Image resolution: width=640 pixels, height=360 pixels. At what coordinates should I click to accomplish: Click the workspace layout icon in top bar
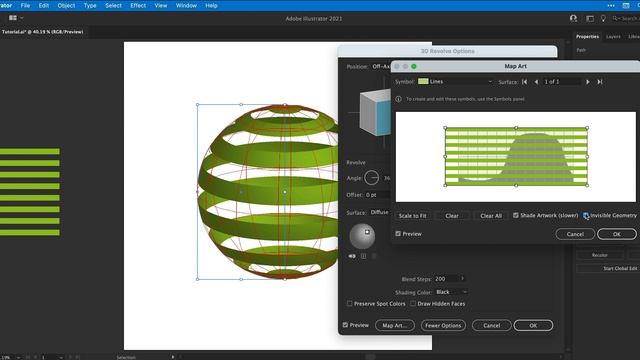point(590,18)
